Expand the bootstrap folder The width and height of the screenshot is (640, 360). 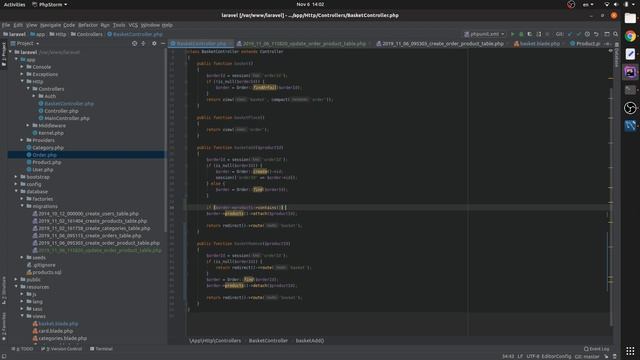(16, 177)
